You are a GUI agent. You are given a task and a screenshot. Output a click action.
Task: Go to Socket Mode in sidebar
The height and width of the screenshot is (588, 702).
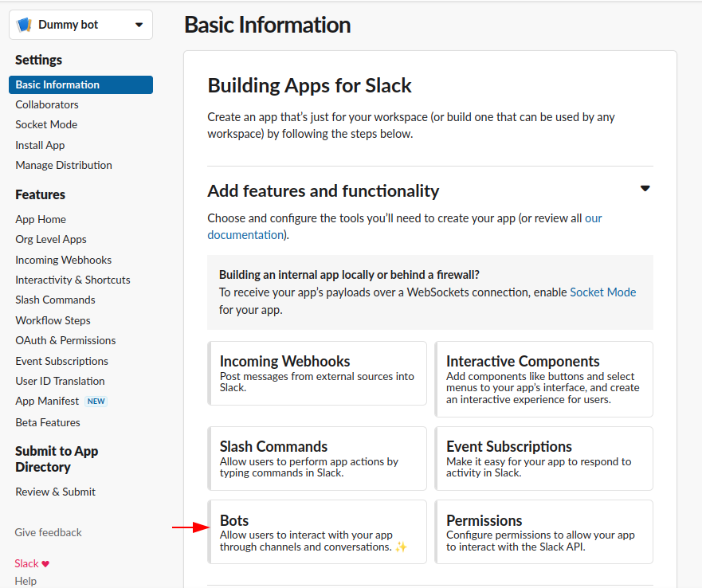46,124
